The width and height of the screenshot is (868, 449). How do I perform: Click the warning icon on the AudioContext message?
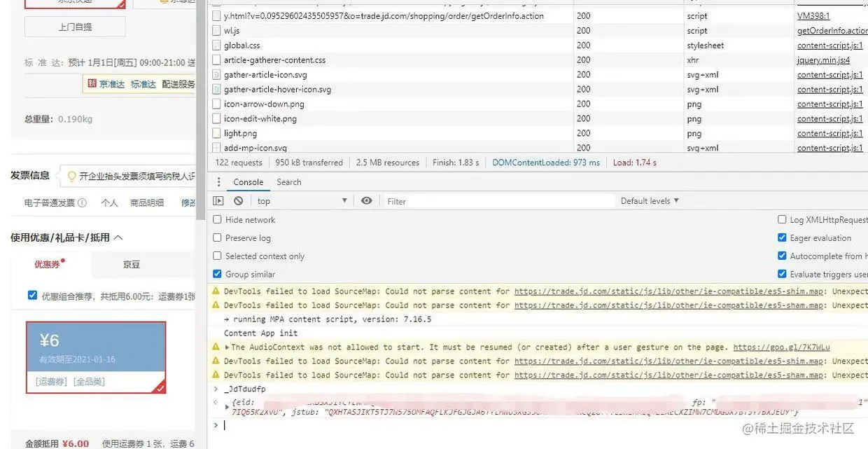(216, 347)
